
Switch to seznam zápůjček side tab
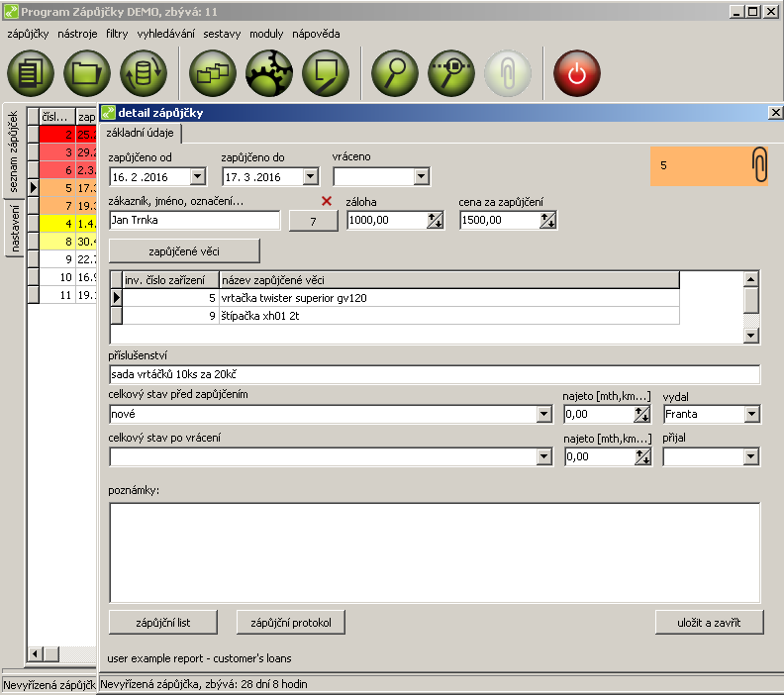(13, 151)
